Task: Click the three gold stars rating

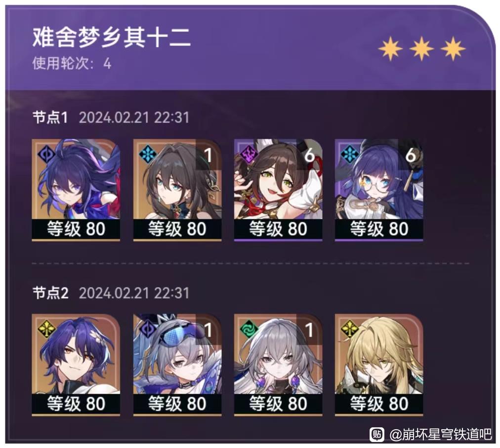Action: click(421, 48)
